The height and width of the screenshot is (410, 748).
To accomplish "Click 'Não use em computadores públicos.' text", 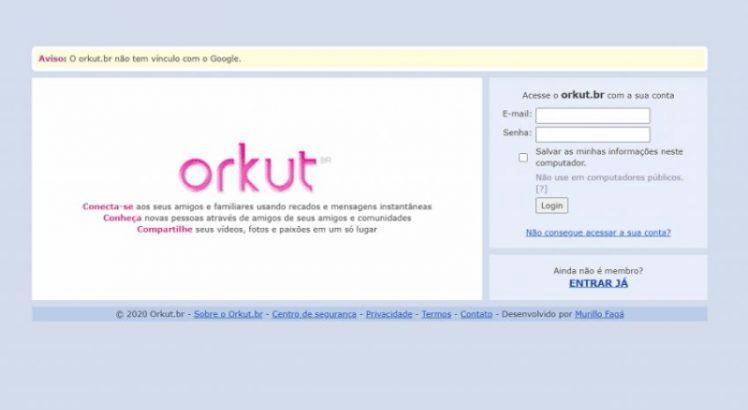I will [x=609, y=178].
